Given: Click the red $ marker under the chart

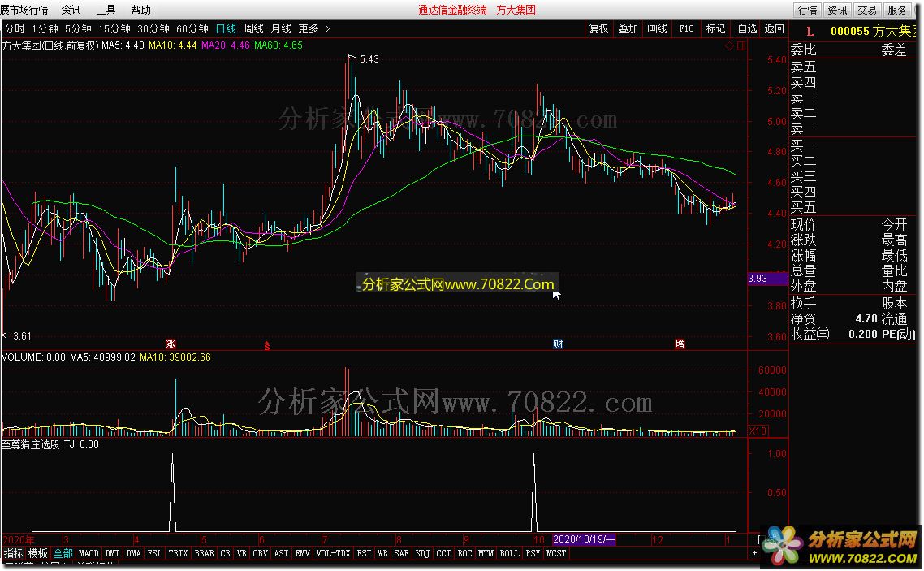Looking at the screenshot, I should point(267,346).
